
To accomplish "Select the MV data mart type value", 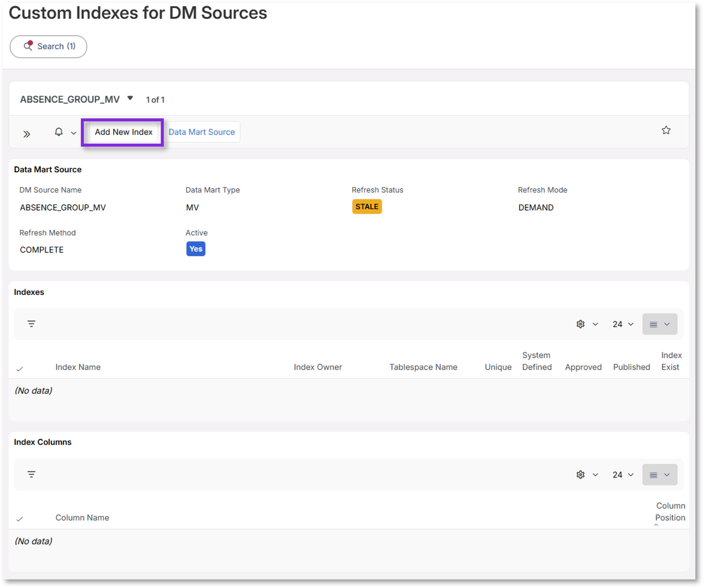I will click(192, 208).
